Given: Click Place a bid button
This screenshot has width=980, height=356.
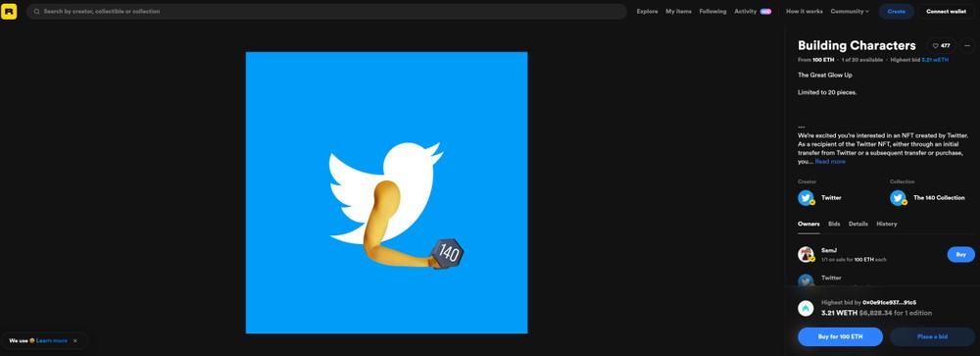Looking at the screenshot, I should point(932,336).
